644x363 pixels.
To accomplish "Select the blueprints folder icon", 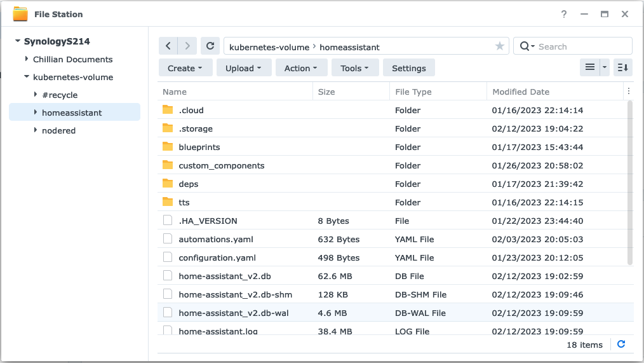I will (168, 146).
